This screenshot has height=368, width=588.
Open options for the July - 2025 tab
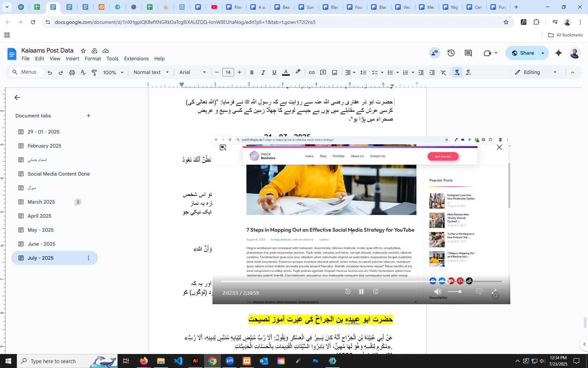(x=89, y=258)
